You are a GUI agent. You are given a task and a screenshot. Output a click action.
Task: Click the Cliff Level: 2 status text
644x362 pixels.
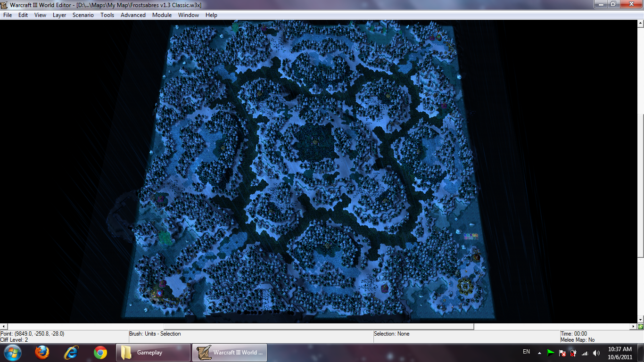click(x=14, y=340)
